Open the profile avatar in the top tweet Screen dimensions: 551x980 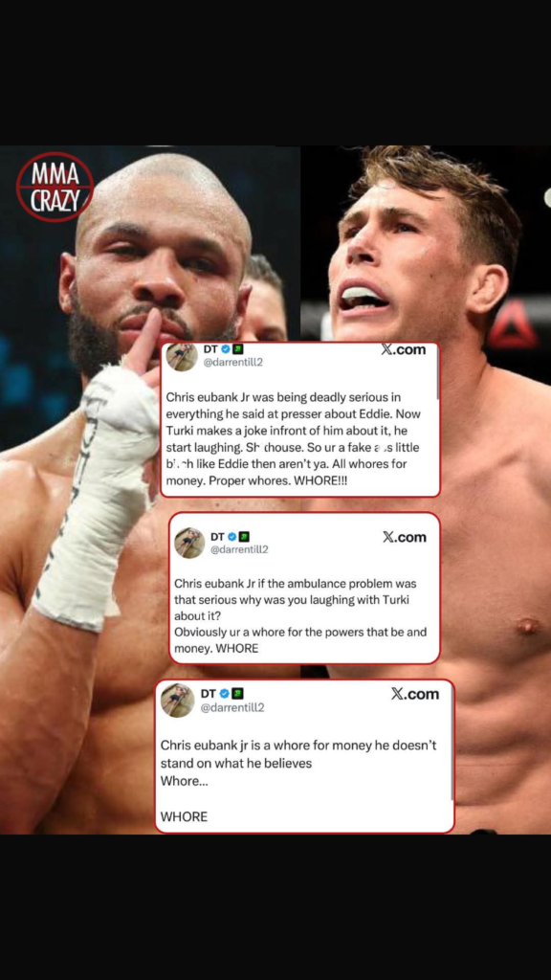(182, 357)
